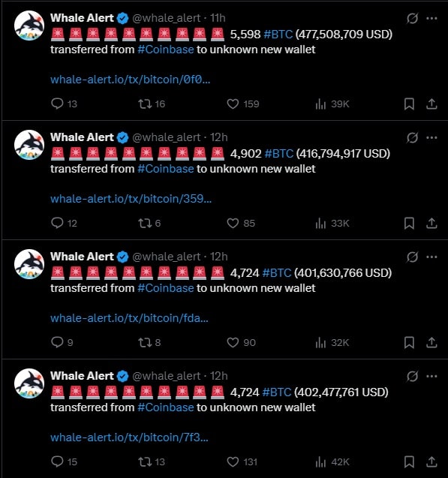This screenshot has width=448, height=478.
Task: Click #BTC hashtag in 416,794,917 USD tweet
Action: (x=279, y=153)
